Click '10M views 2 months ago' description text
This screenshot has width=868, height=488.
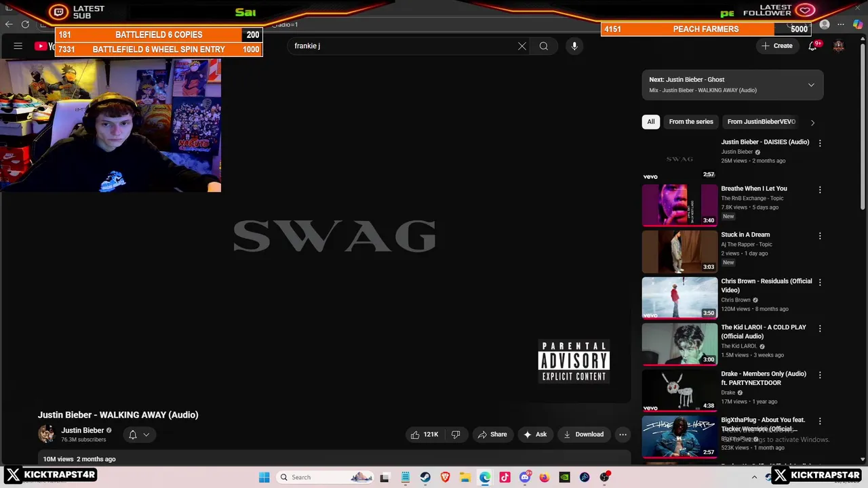tap(79, 460)
